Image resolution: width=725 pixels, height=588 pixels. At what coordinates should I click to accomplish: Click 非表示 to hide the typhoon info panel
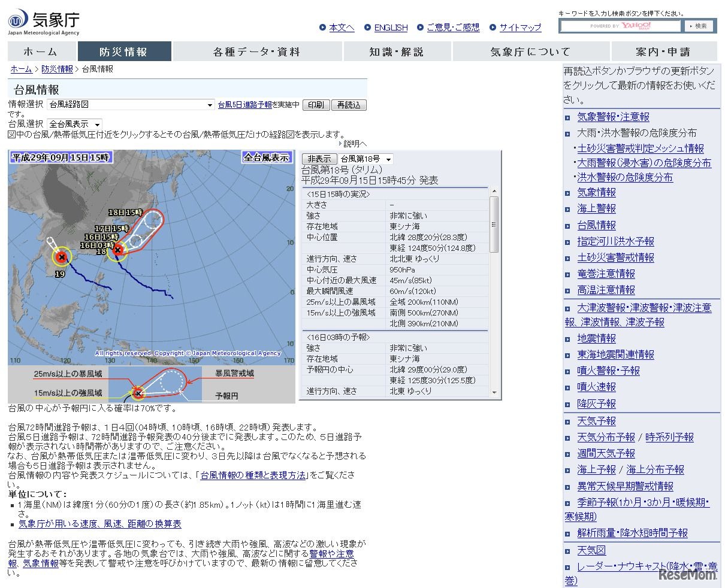(x=319, y=159)
